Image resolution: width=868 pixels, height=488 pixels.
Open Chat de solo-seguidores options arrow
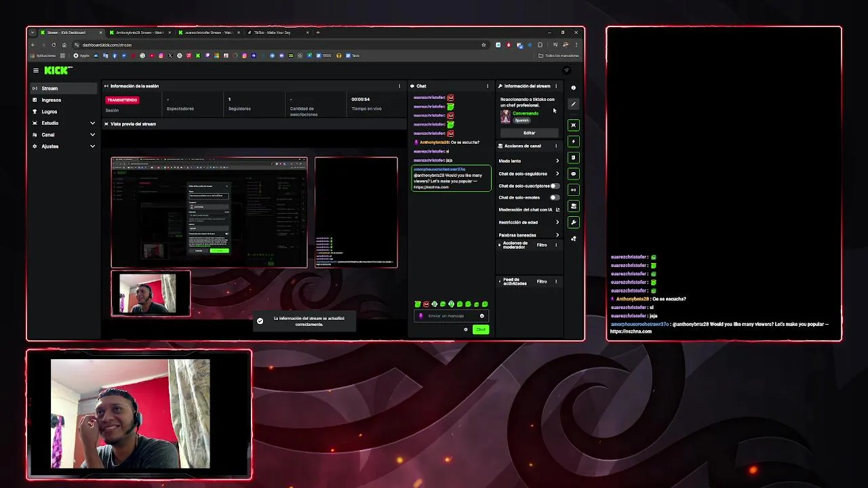[x=557, y=174]
